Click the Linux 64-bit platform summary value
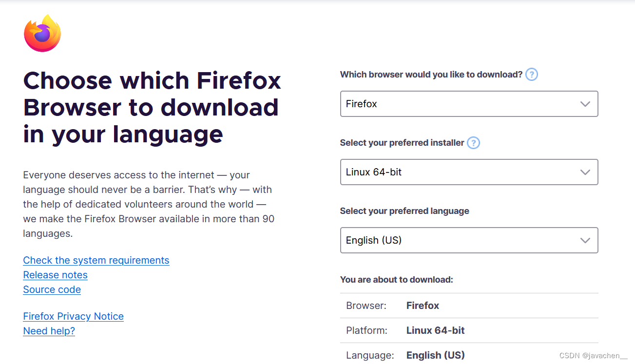This screenshot has width=635, height=364. pos(435,330)
